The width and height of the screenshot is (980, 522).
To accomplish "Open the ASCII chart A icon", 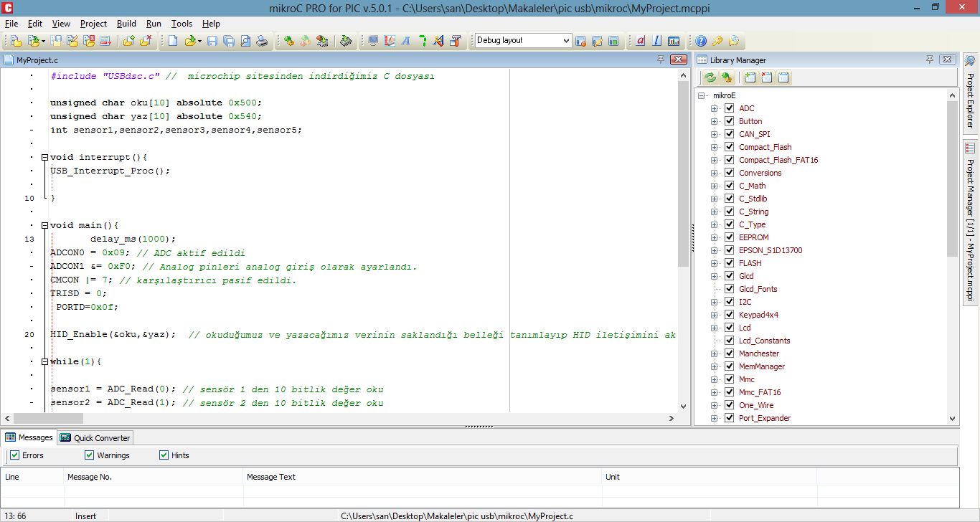I will pos(405,41).
